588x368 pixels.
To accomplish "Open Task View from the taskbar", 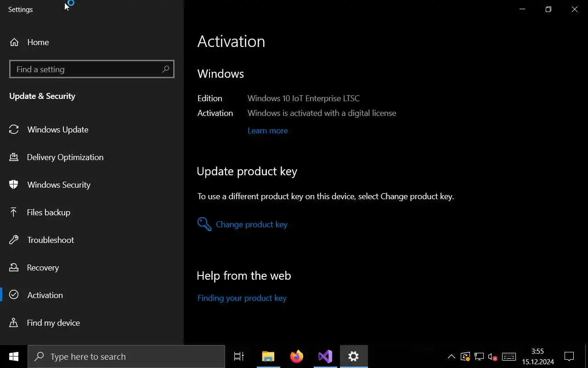I will pos(239,356).
